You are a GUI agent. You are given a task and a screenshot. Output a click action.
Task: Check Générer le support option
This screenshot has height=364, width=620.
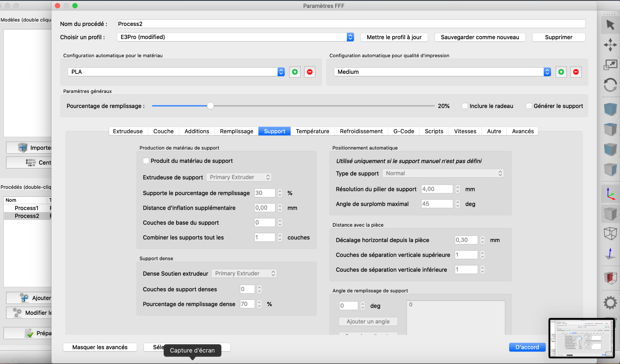(x=529, y=106)
